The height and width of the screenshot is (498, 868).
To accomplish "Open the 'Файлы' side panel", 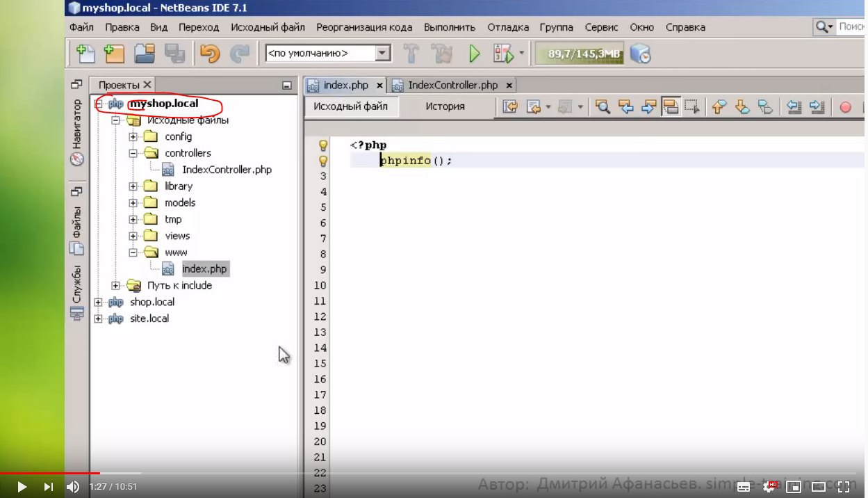I will 77,230.
